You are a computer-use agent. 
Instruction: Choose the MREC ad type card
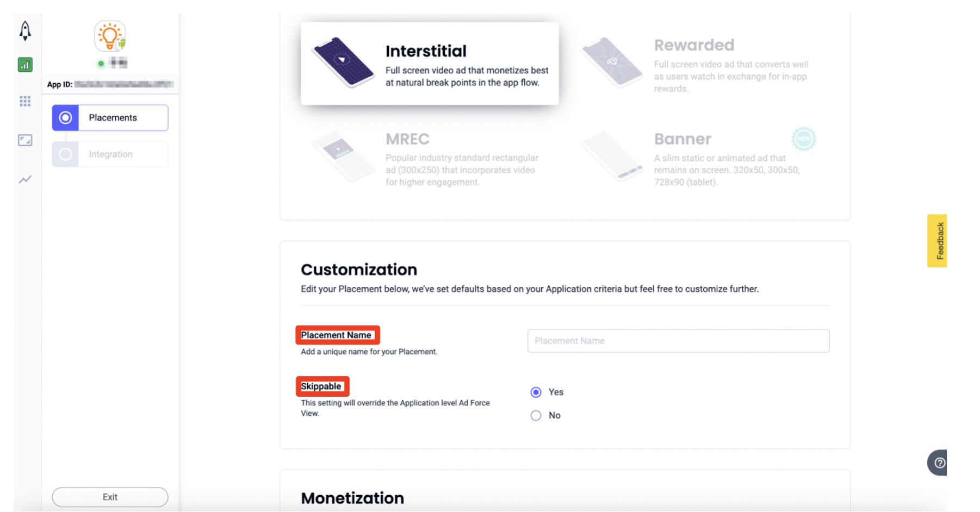430,158
